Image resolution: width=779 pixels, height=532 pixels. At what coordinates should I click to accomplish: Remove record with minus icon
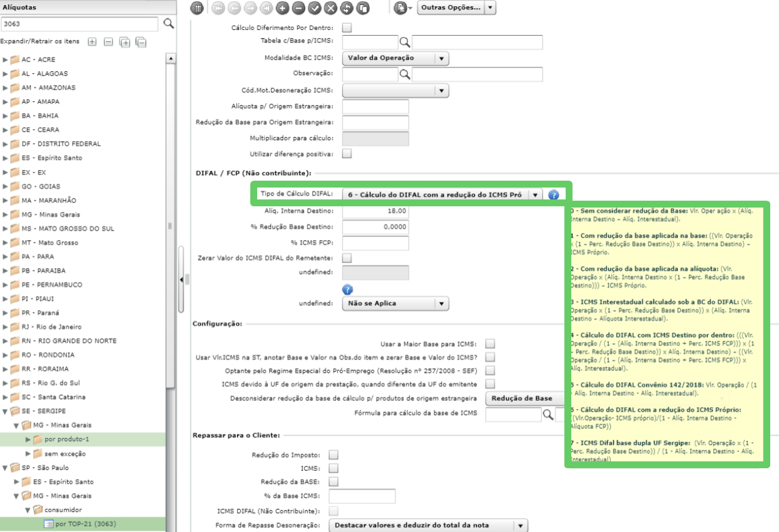coord(298,8)
